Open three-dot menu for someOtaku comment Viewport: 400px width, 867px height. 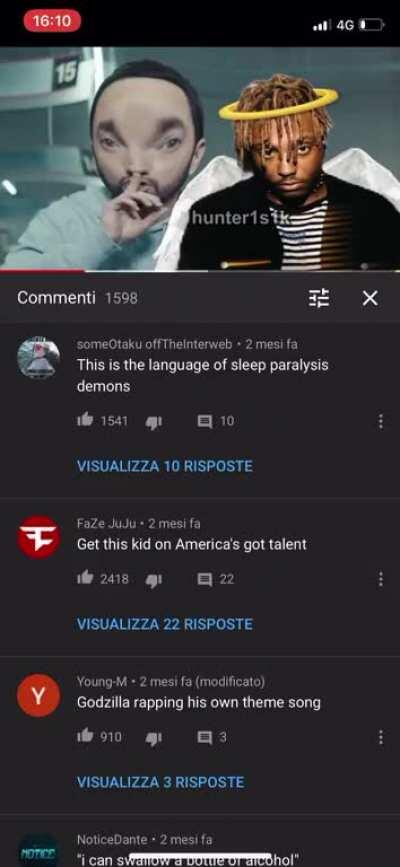(x=380, y=421)
